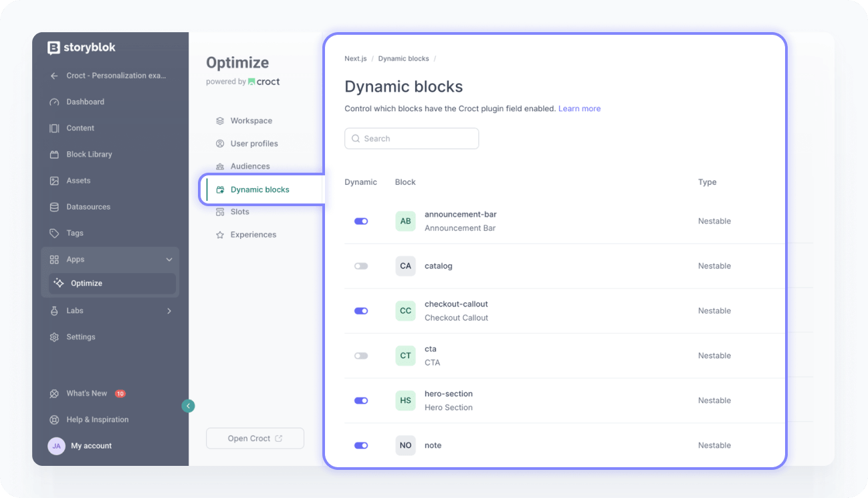Click the Storyblok logo icon
Viewport: 868px width, 498px height.
click(54, 48)
